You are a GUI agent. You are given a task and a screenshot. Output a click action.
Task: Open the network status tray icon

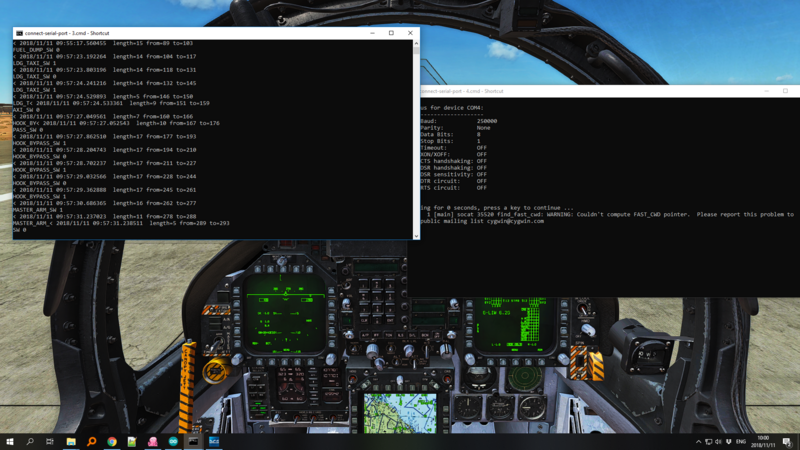tap(709, 442)
